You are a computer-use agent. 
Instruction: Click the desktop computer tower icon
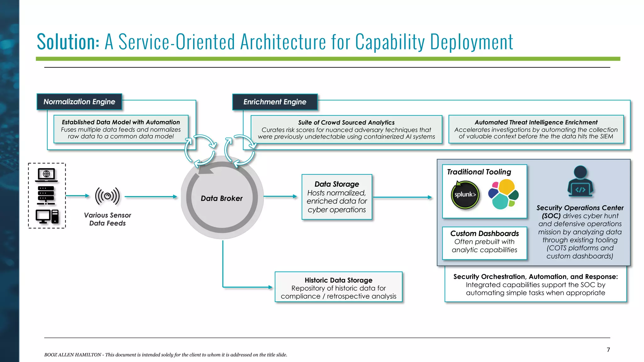pyautogui.click(x=47, y=217)
